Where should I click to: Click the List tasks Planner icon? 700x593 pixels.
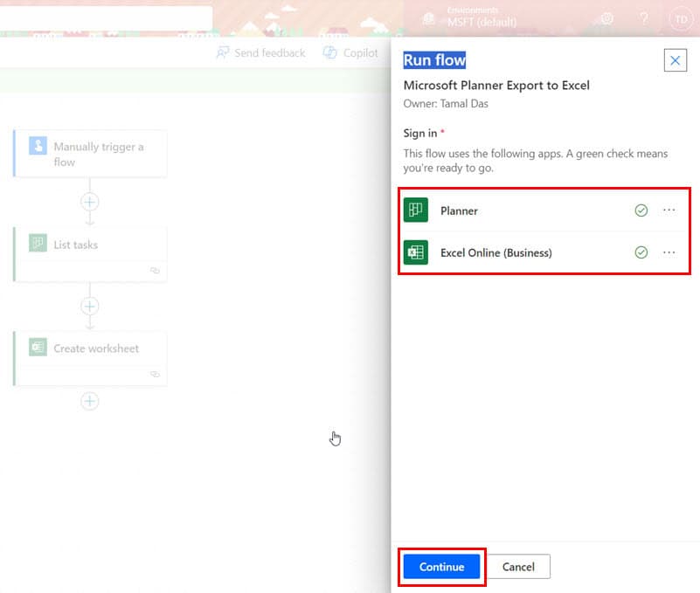coord(38,243)
